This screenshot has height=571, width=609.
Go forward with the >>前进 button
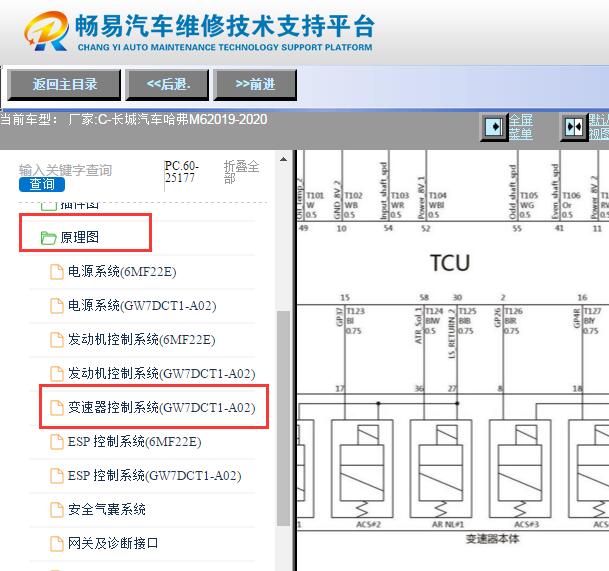pos(255,85)
